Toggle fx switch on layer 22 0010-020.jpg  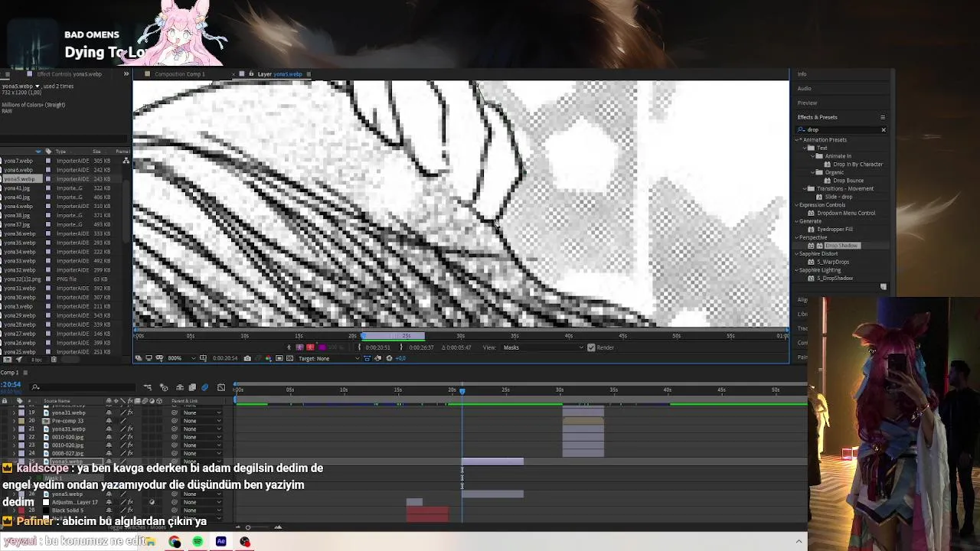pos(130,437)
